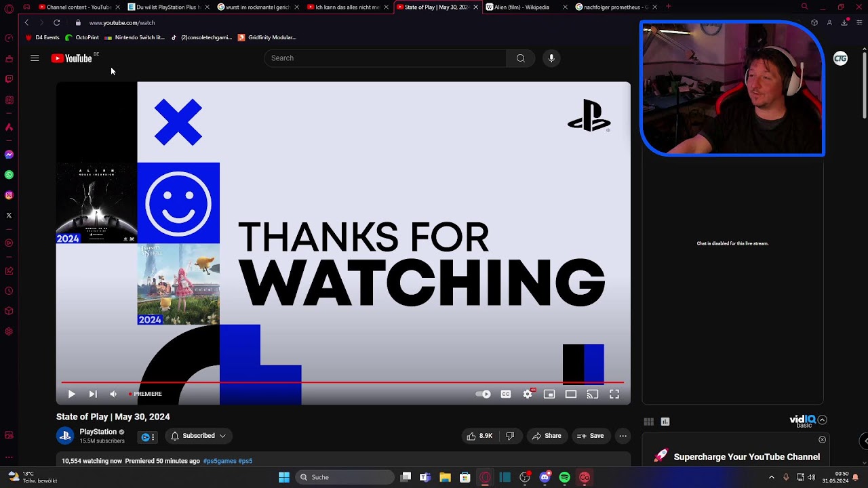This screenshot has height=488, width=868.
Task: Switch to the wurst im rockmantel tab
Action: [x=258, y=7]
